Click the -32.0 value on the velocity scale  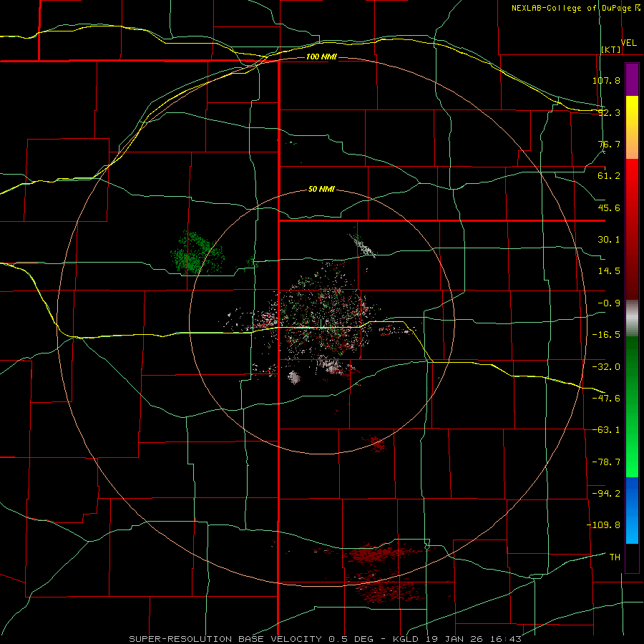606,367
